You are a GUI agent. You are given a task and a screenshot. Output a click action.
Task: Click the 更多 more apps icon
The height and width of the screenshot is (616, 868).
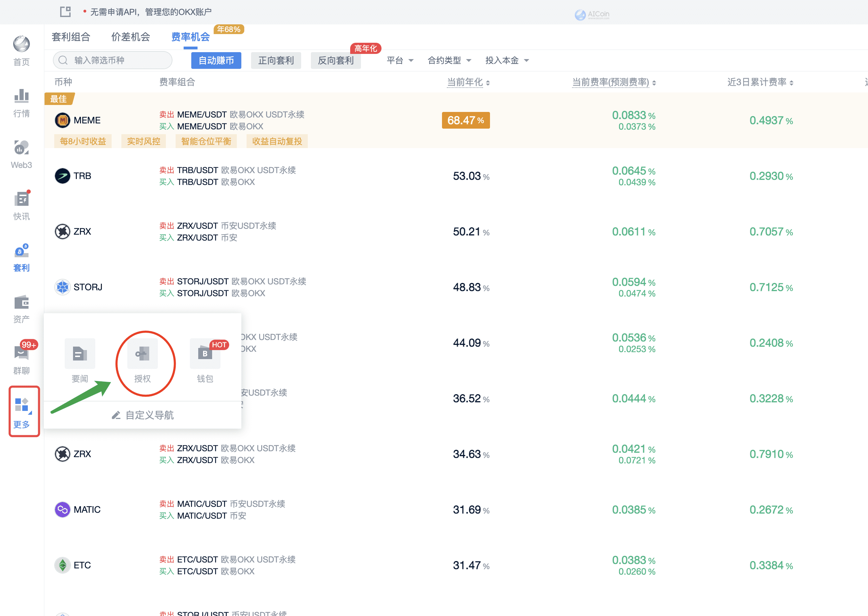point(22,405)
